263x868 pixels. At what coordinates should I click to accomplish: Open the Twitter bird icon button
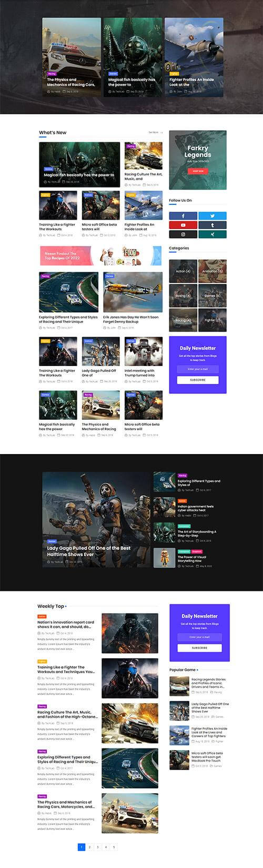pos(213,216)
